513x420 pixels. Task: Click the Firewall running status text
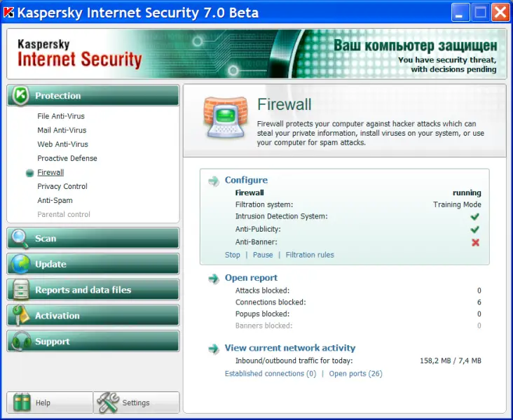[x=467, y=192]
